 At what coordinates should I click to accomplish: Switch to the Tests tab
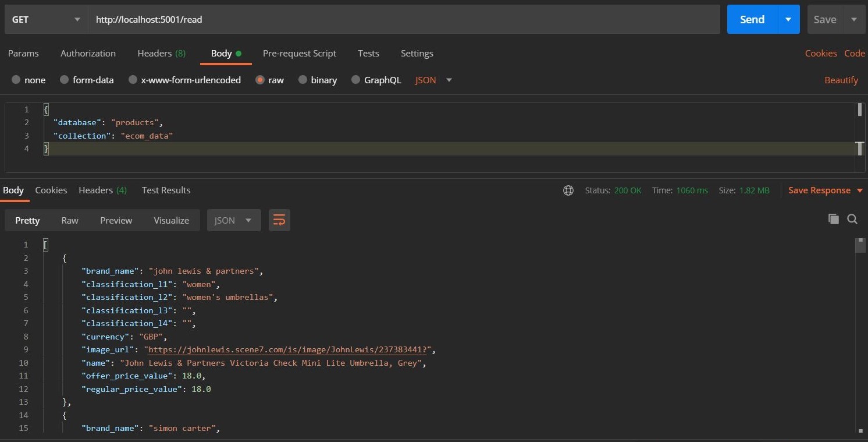(368, 53)
